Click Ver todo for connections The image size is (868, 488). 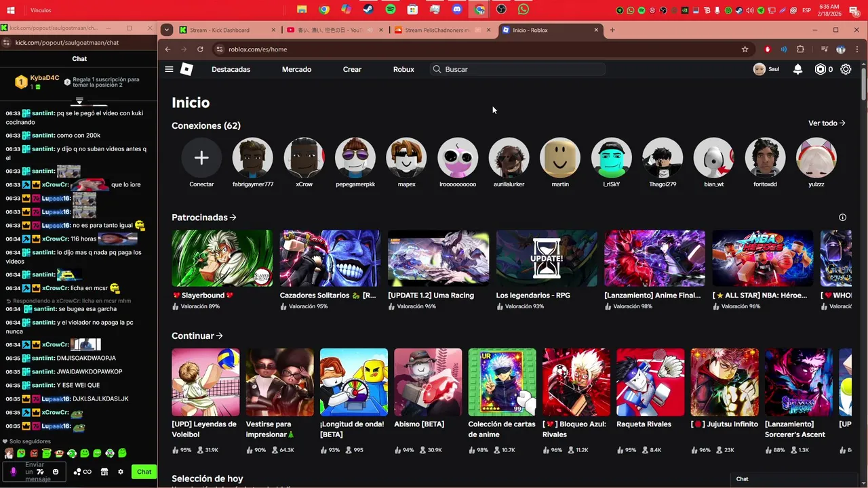827,123
